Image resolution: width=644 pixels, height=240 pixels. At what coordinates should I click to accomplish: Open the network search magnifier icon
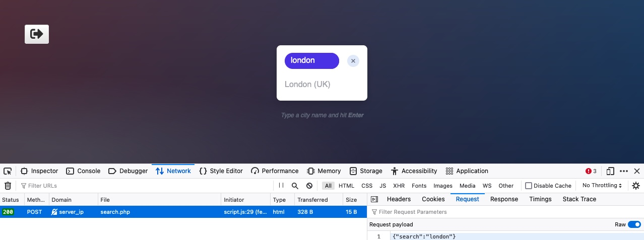pyautogui.click(x=295, y=186)
